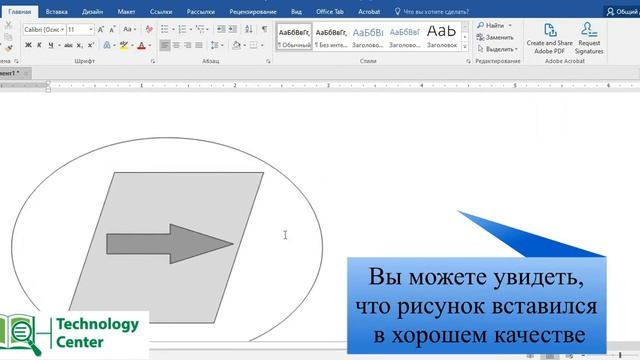Open the font size 11 dropdown
The width and height of the screenshot is (640, 360).
[91, 29]
